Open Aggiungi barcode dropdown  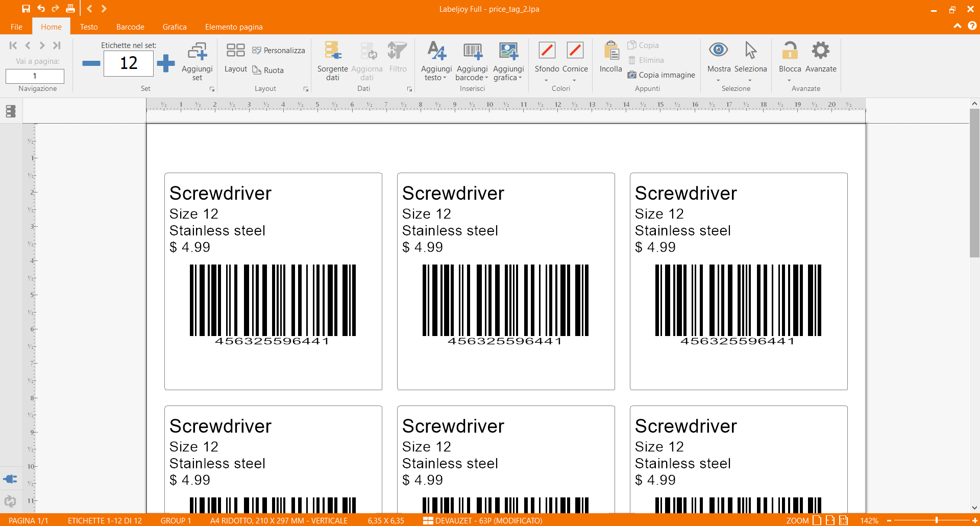pos(472,61)
